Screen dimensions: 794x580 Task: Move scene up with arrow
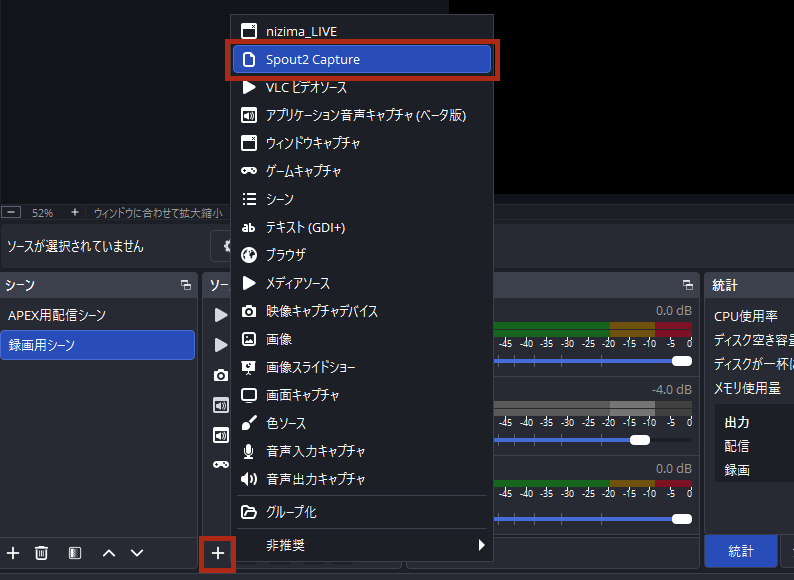(x=109, y=553)
